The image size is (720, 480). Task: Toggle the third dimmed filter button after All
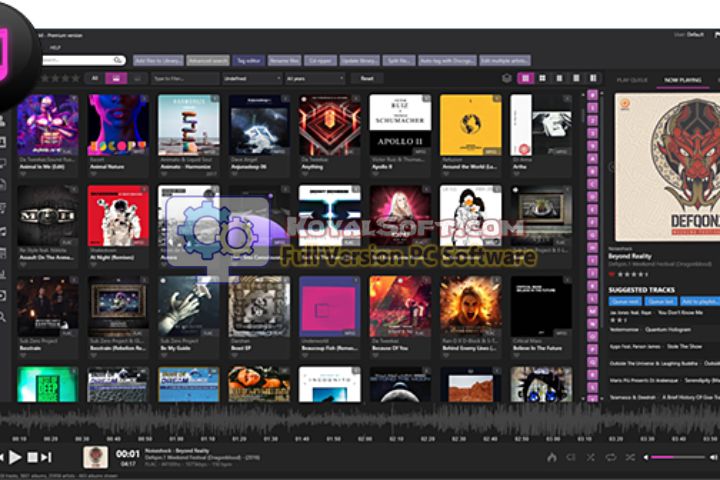click(x=137, y=79)
